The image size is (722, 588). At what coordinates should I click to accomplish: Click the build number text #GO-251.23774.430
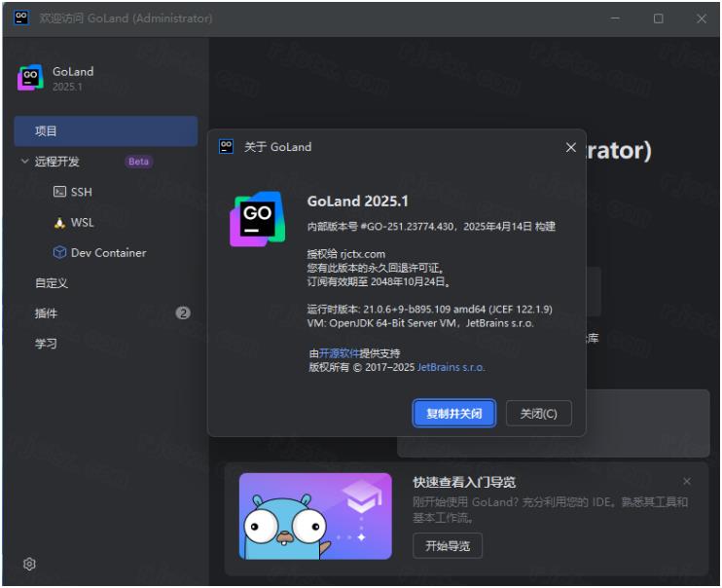click(x=407, y=226)
